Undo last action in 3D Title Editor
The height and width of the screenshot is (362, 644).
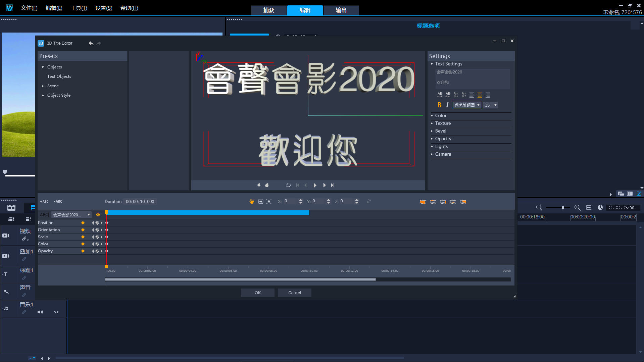click(91, 43)
